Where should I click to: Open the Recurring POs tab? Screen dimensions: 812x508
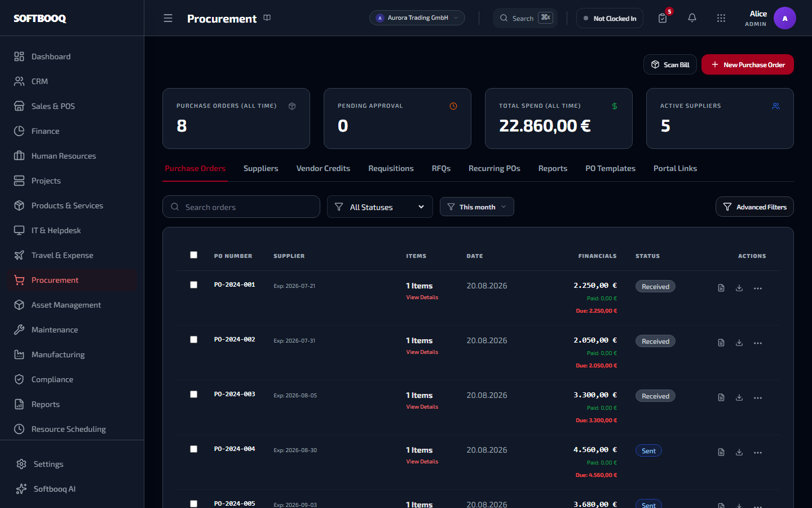coord(495,168)
